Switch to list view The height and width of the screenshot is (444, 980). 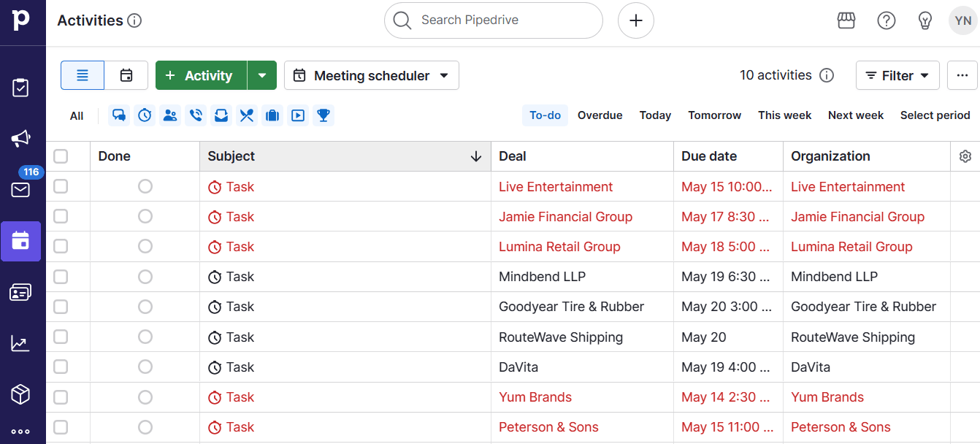point(83,75)
